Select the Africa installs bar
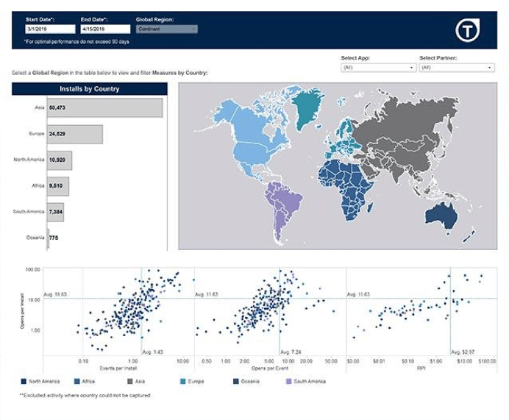Image resolution: width=509 pixels, height=420 pixels. pos(58,186)
